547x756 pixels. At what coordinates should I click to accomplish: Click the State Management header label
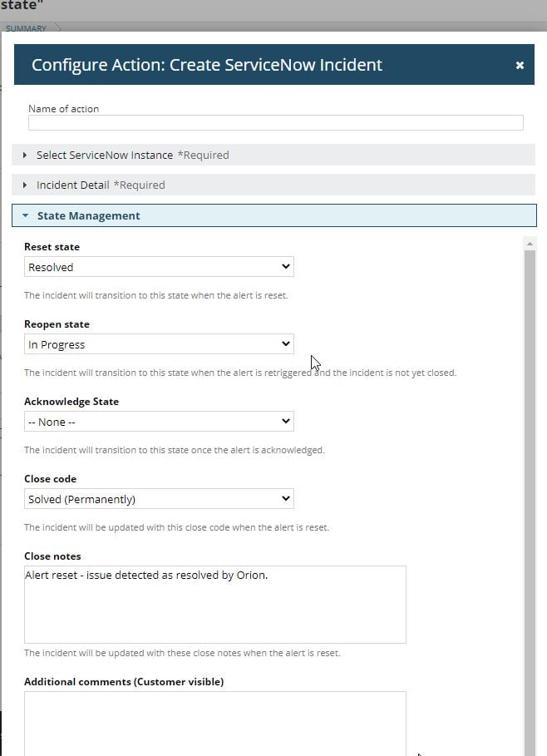(89, 215)
